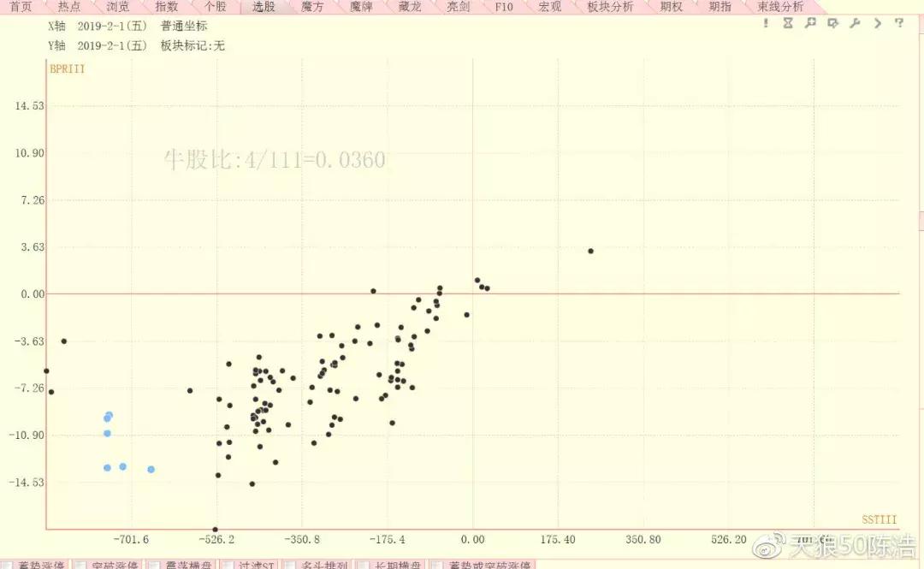Click the Y轴 date 2019-2-1(五)
924x569 pixels.
tap(113, 45)
